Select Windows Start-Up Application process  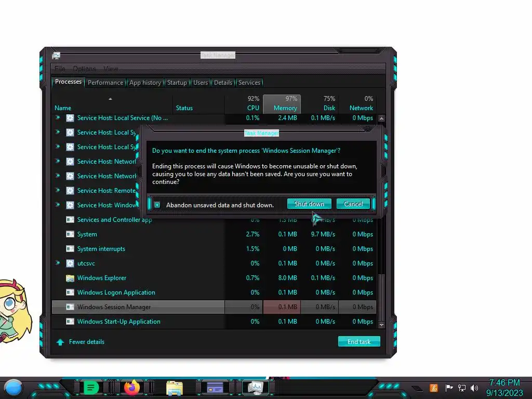click(119, 321)
